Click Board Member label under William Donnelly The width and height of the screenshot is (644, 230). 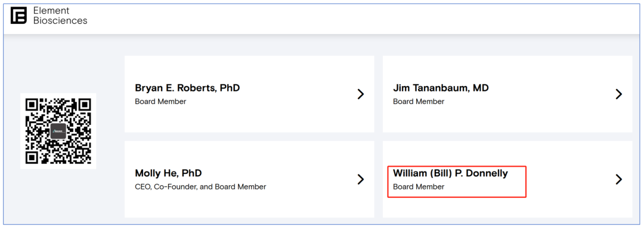[419, 187]
